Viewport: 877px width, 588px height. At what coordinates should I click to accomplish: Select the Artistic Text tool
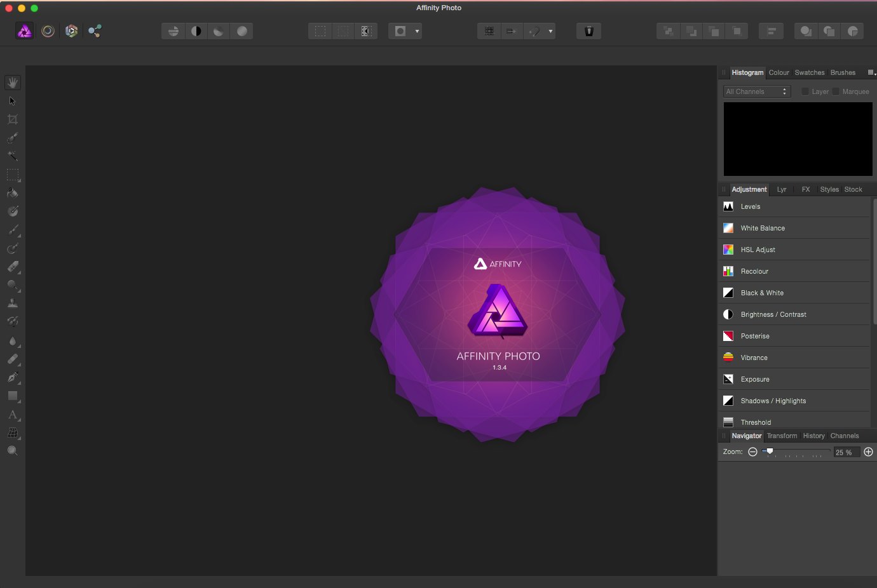(13, 414)
